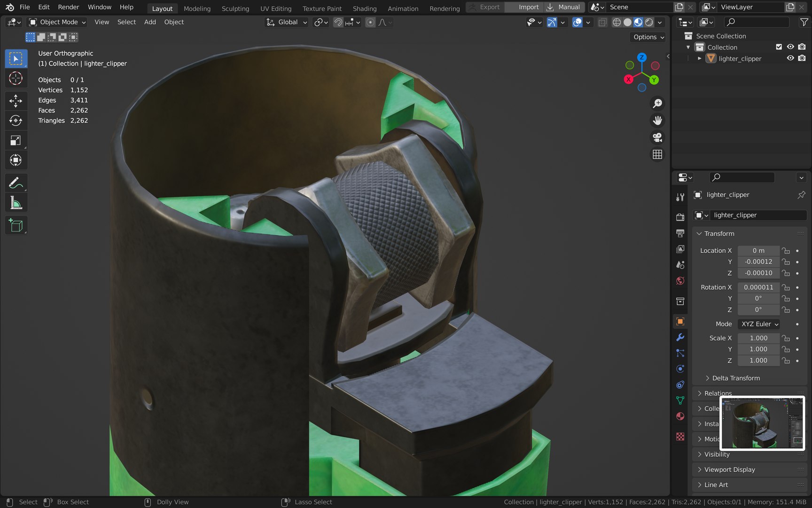
Task: Pick the Measure tool
Action: click(16, 203)
